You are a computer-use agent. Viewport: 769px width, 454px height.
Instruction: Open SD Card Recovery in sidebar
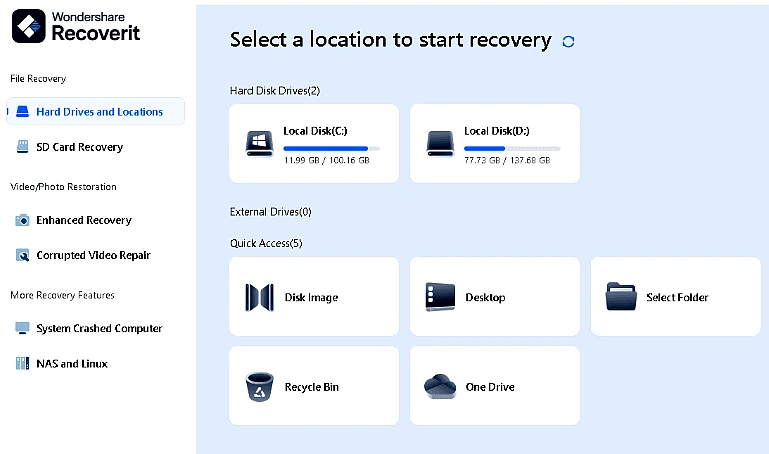coord(79,147)
